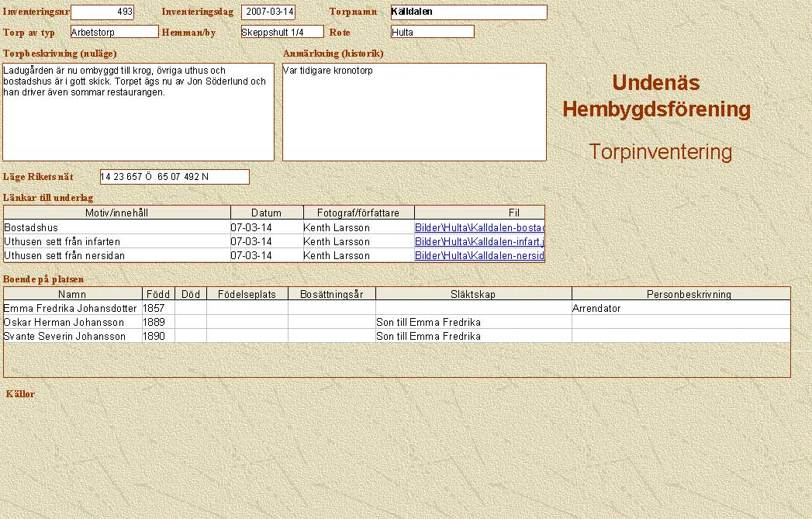Select the Rote field containing Hulta
The height and width of the screenshot is (519, 812).
[x=432, y=32]
